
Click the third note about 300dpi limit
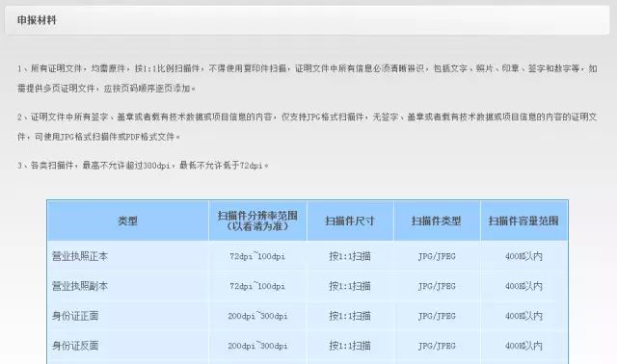[143, 166]
